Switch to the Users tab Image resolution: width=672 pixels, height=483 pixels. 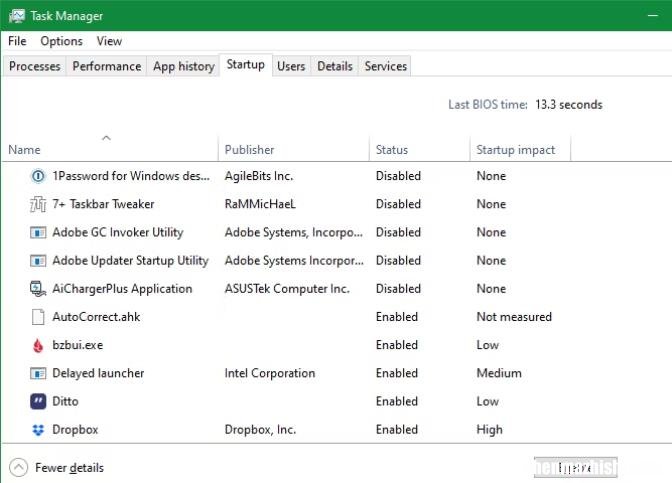(x=291, y=66)
